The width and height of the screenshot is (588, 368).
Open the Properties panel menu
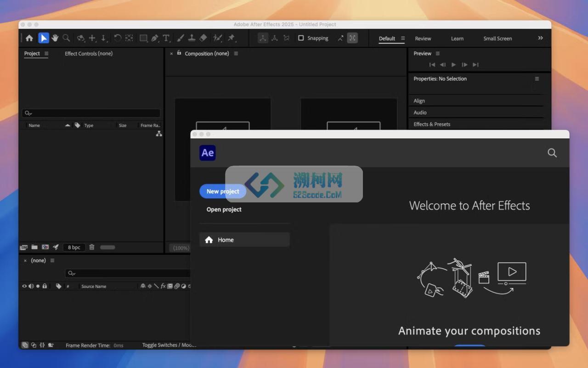(x=537, y=79)
